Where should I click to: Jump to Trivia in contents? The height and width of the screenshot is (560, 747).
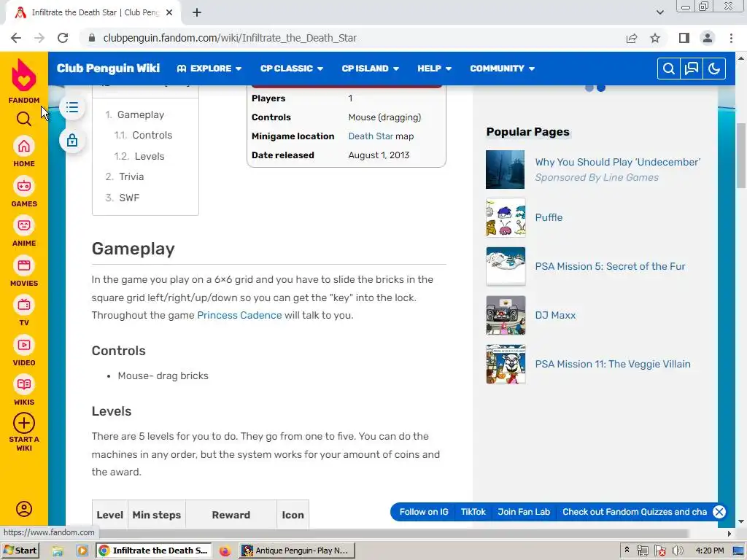[x=131, y=176]
